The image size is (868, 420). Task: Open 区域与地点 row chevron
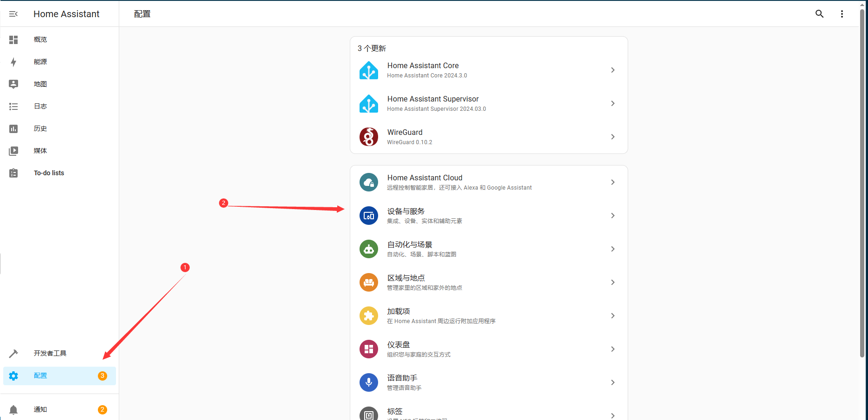point(613,282)
